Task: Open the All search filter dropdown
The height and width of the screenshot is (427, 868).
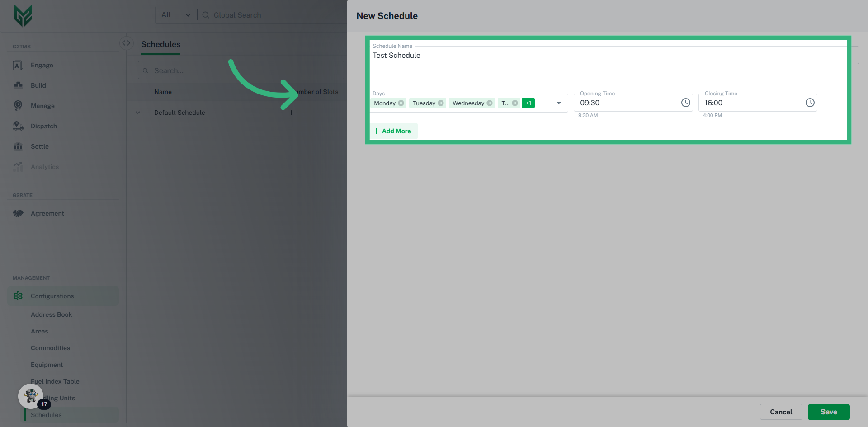Action: pos(176,15)
